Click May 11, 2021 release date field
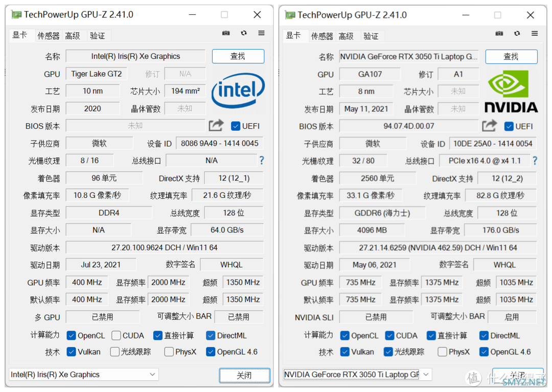 [366, 109]
